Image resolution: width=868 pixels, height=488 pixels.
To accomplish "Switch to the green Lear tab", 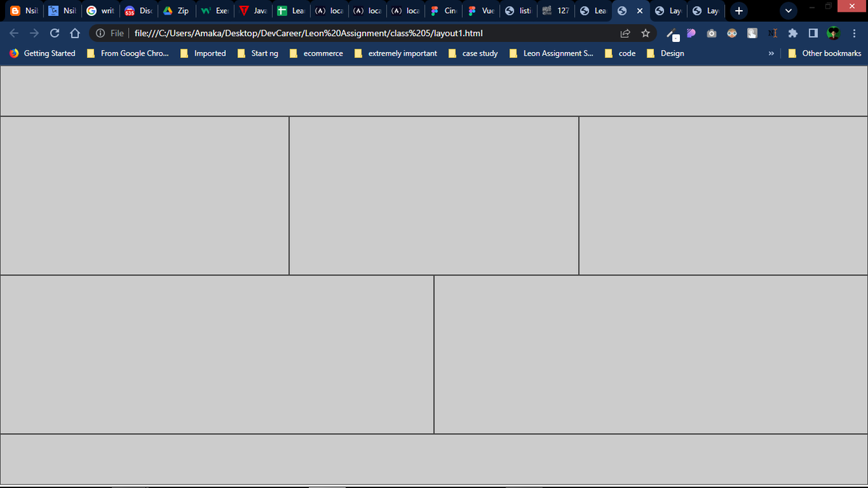I will (x=290, y=11).
